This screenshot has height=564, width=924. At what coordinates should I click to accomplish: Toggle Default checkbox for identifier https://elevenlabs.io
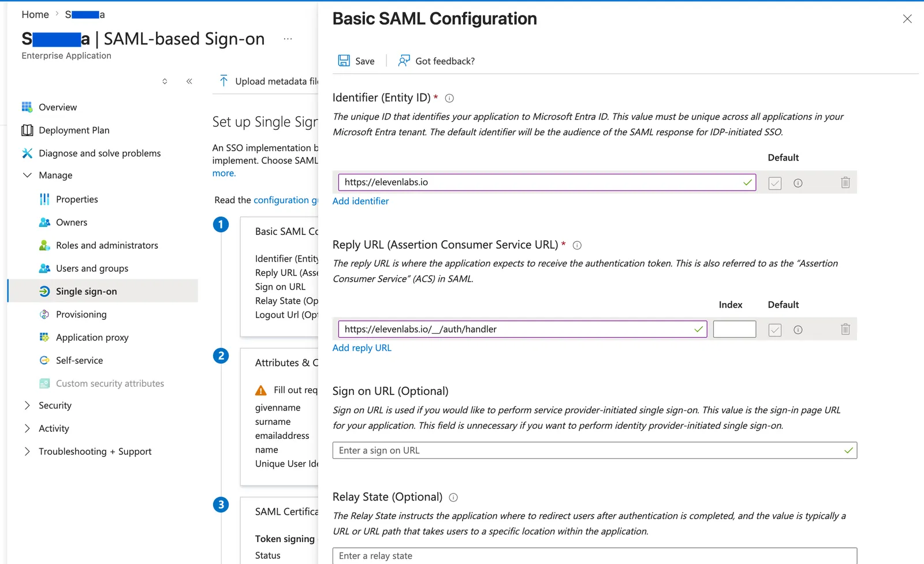tap(775, 183)
